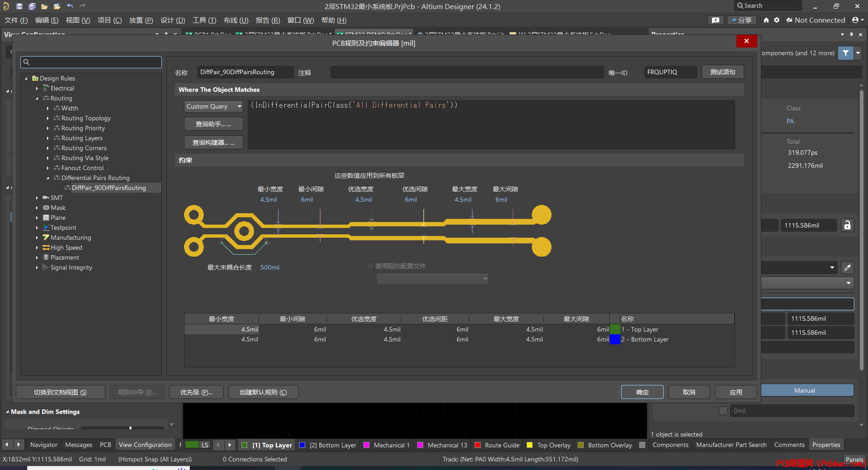Screen dimensions: 868x470
Task: Open the 文件 (F) menu
Action: pos(16,20)
